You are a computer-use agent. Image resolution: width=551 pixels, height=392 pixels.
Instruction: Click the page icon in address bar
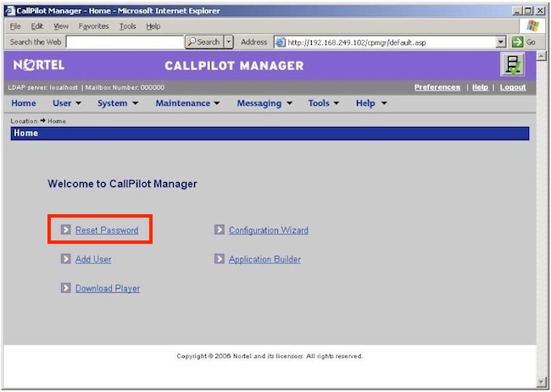click(x=280, y=42)
